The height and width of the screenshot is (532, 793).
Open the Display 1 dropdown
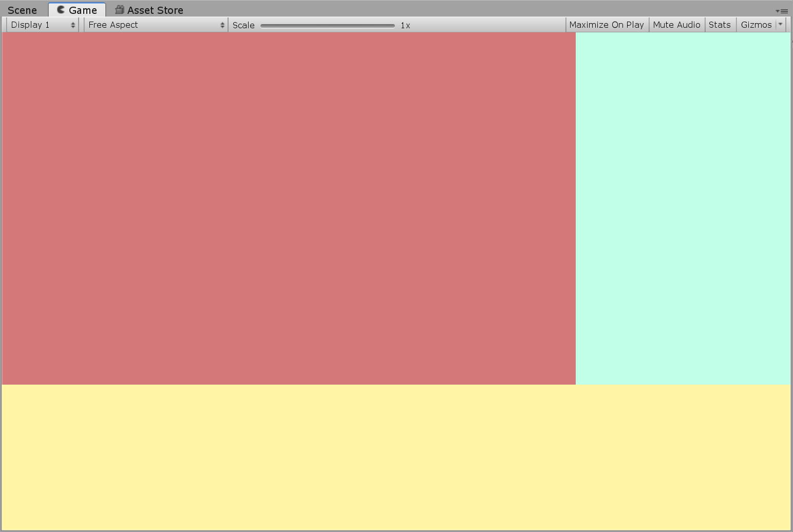click(x=43, y=25)
